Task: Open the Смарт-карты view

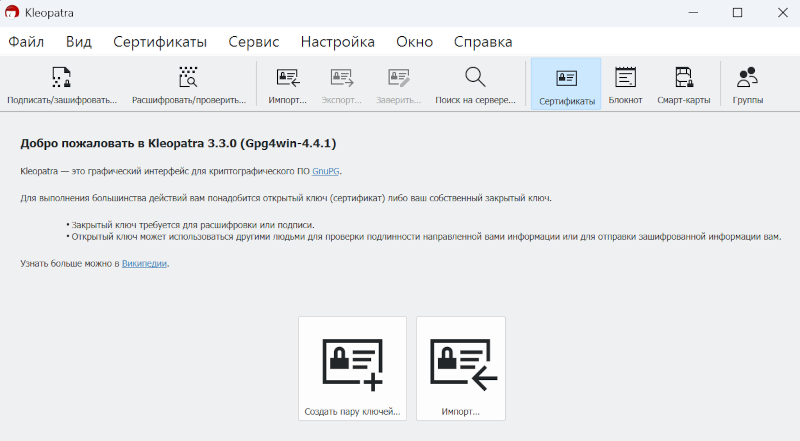Action: click(684, 85)
